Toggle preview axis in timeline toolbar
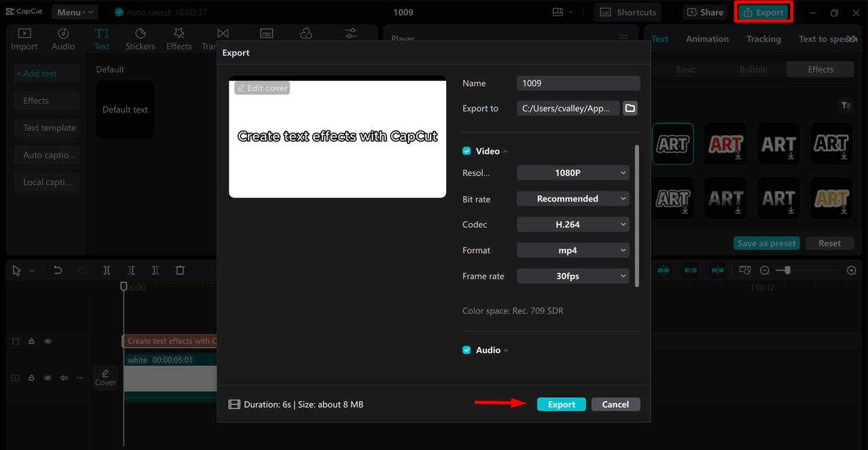This screenshot has height=450, width=868. coord(717,270)
